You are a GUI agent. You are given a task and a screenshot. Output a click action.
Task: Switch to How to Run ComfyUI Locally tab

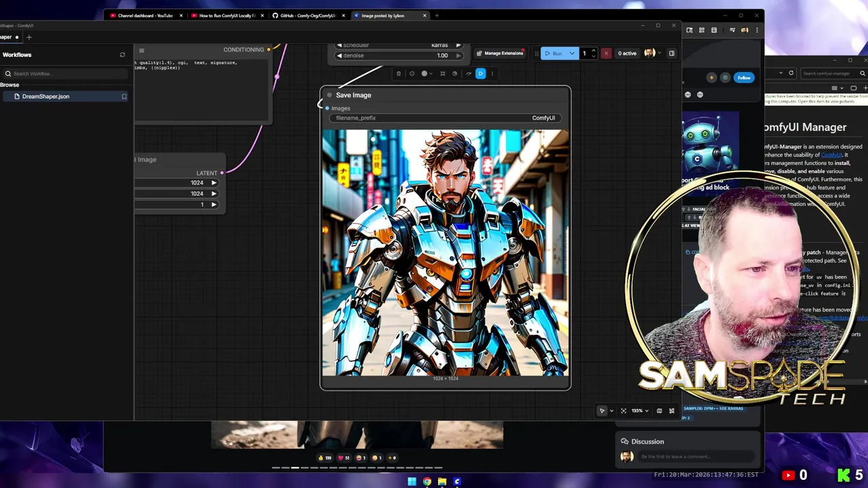[x=227, y=16]
